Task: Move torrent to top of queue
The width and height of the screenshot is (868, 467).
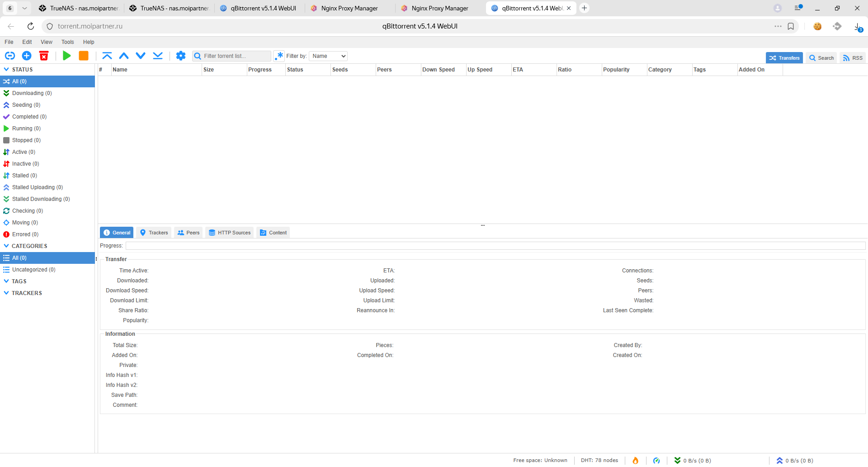Action: pos(107,56)
